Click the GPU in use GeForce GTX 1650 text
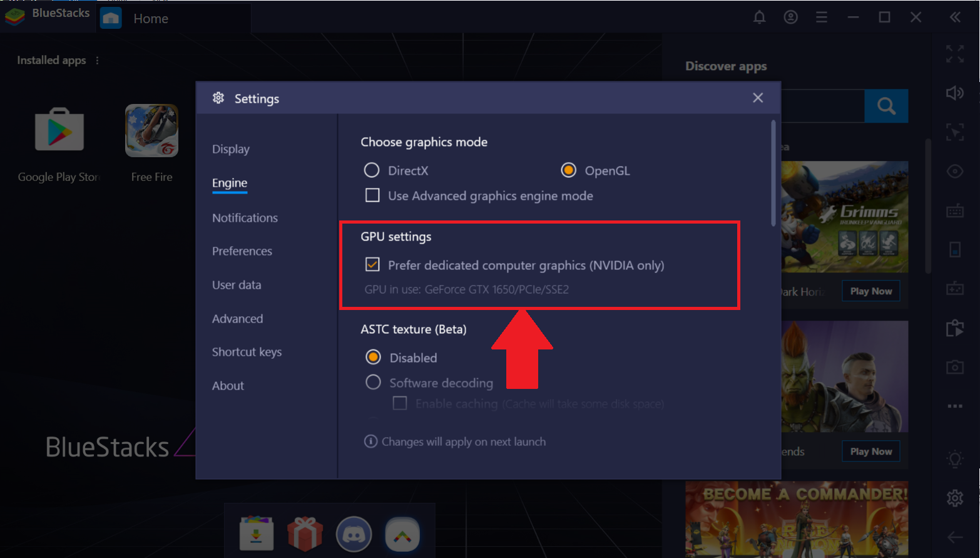The width and height of the screenshot is (980, 558). pyautogui.click(x=467, y=289)
